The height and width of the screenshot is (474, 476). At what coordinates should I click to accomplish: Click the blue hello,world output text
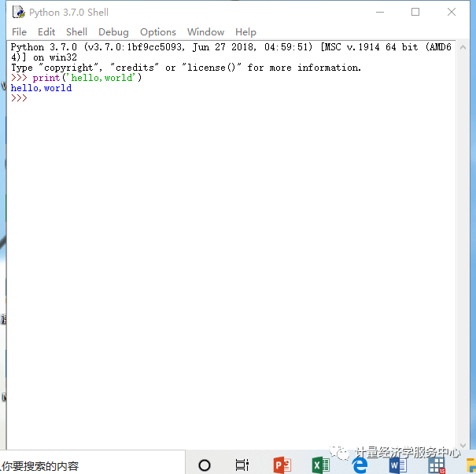point(41,88)
